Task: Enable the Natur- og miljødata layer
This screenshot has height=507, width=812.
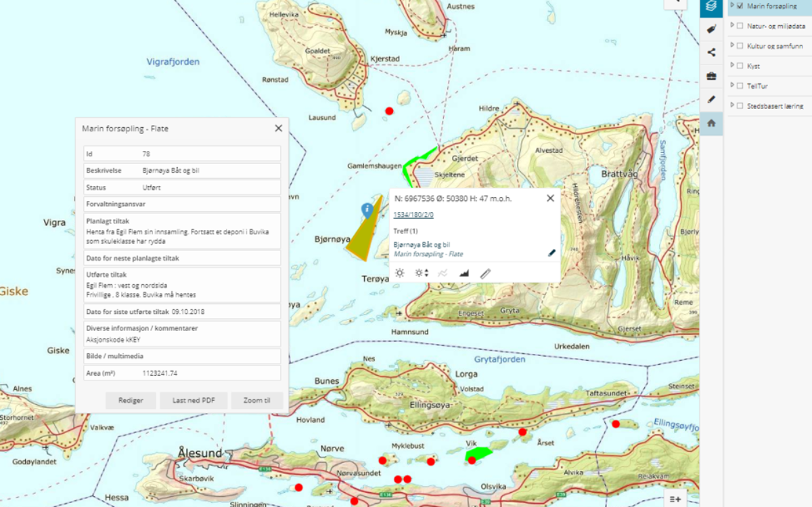Action: [740, 26]
